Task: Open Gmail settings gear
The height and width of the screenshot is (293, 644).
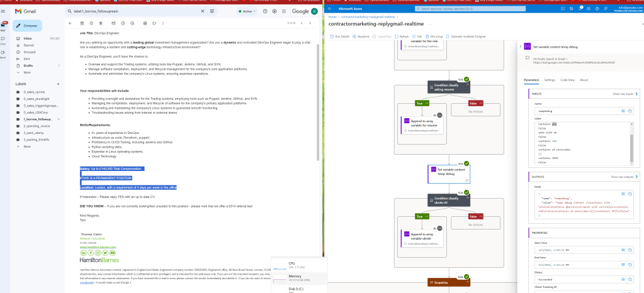Action: click(x=274, y=11)
